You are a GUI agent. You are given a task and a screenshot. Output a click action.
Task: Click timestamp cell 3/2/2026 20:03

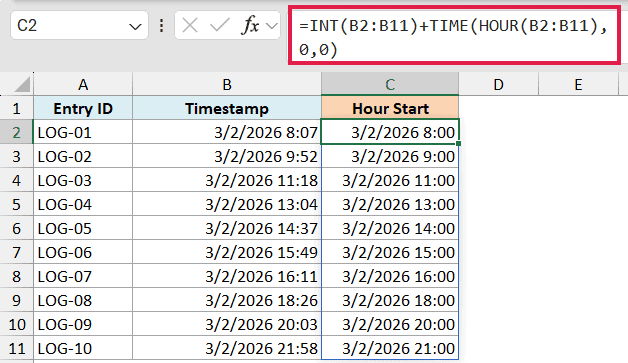227,325
